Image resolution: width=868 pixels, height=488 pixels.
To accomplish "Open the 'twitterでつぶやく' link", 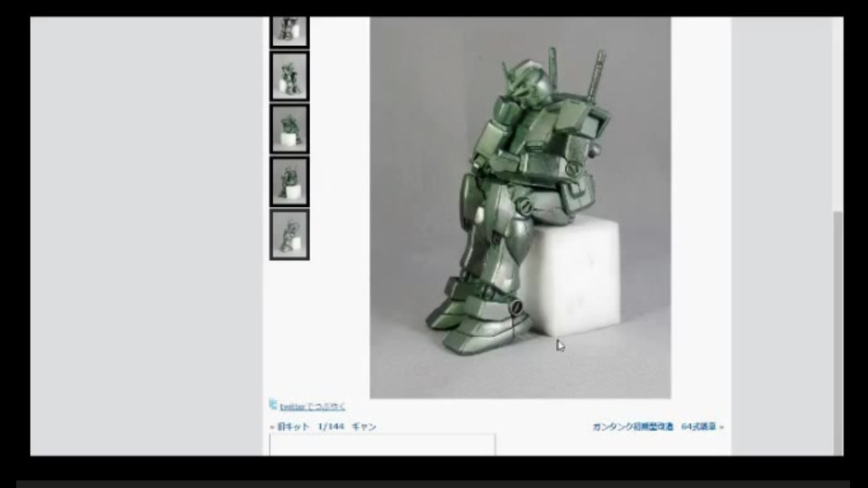I will 312,407.
